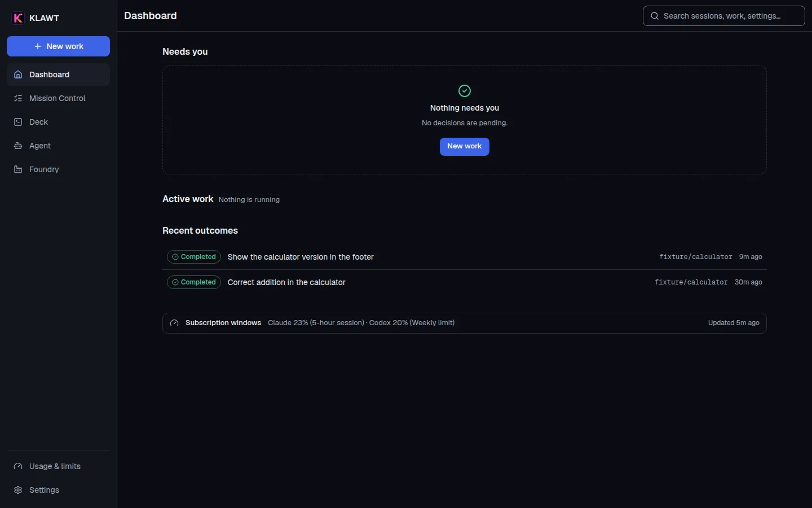Navigate to Foundry
812x508 pixels.
pyautogui.click(x=58, y=169)
